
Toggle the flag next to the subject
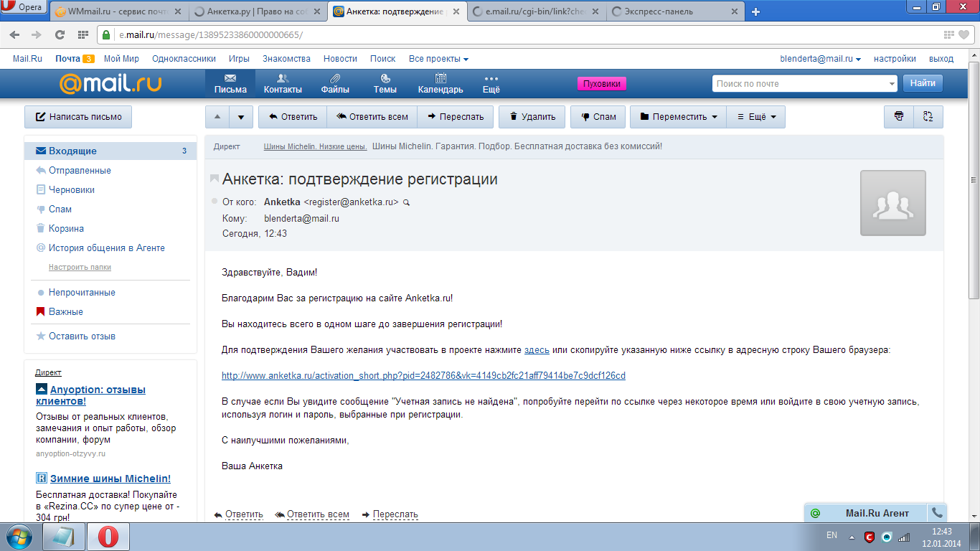(215, 179)
